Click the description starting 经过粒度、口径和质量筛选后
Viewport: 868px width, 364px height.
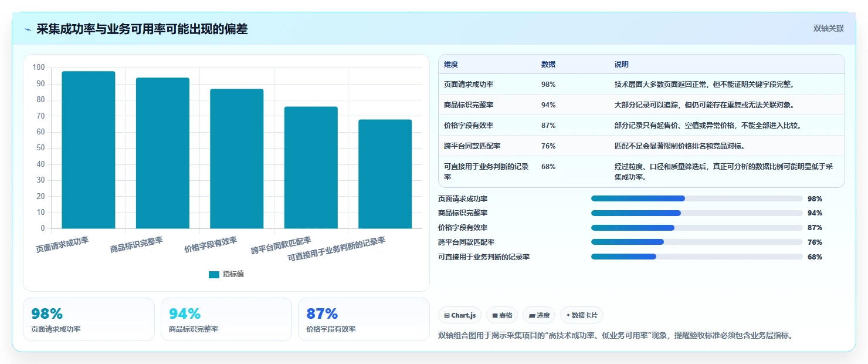coord(724,171)
